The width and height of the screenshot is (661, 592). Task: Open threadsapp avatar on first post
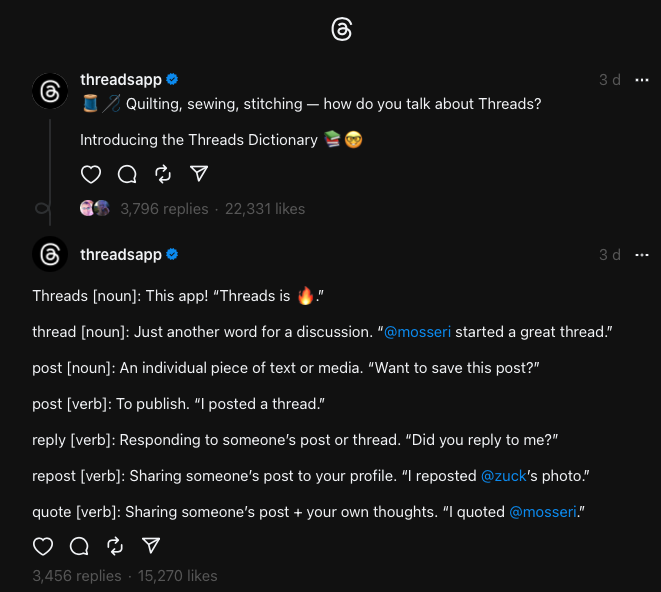coord(49,91)
